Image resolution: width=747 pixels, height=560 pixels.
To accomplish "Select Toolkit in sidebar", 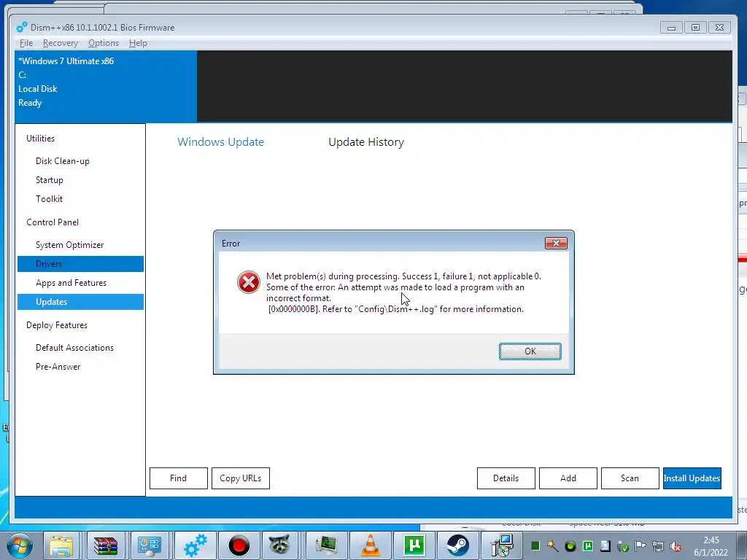I will 49,199.
